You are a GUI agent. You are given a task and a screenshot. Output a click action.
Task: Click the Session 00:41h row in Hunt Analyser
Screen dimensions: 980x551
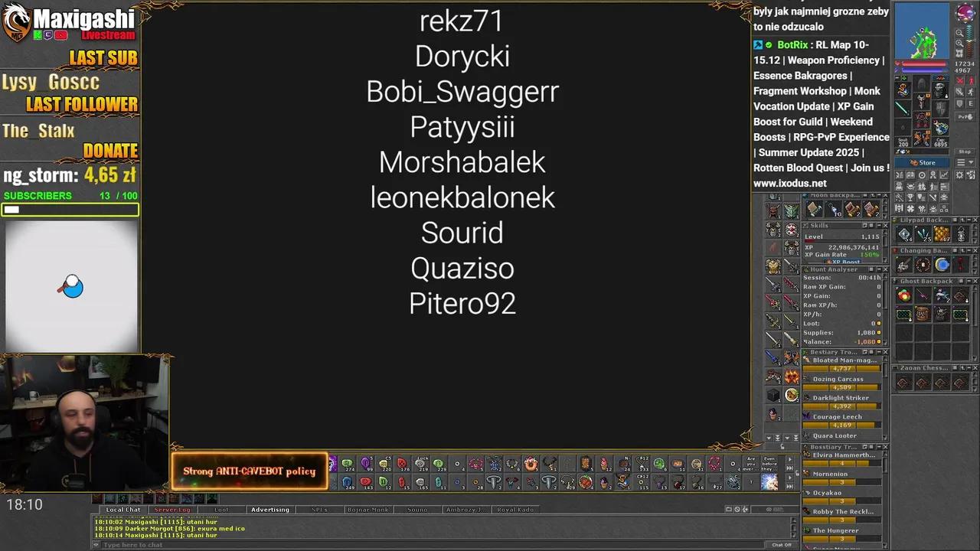842,278
